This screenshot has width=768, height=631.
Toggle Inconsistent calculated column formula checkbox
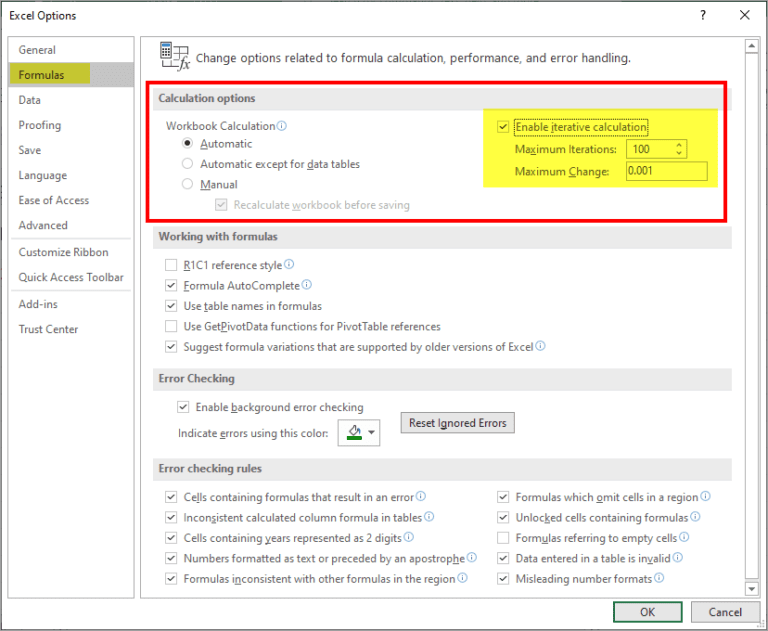[171, 517]
